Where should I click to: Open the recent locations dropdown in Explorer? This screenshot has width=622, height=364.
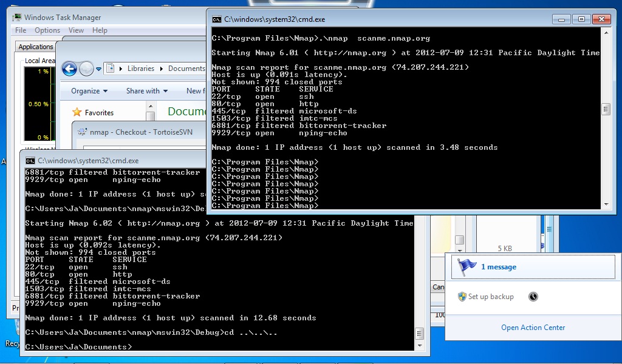pyautogui.click(x=99, y=69)
